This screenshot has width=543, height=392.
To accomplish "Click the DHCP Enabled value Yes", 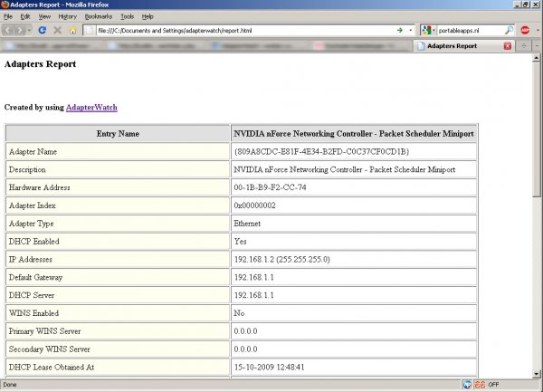I will point(241,242).
